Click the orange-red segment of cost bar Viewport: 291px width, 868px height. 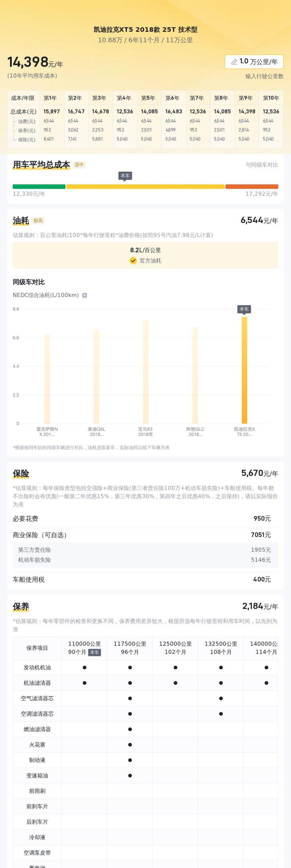(252, 186)
